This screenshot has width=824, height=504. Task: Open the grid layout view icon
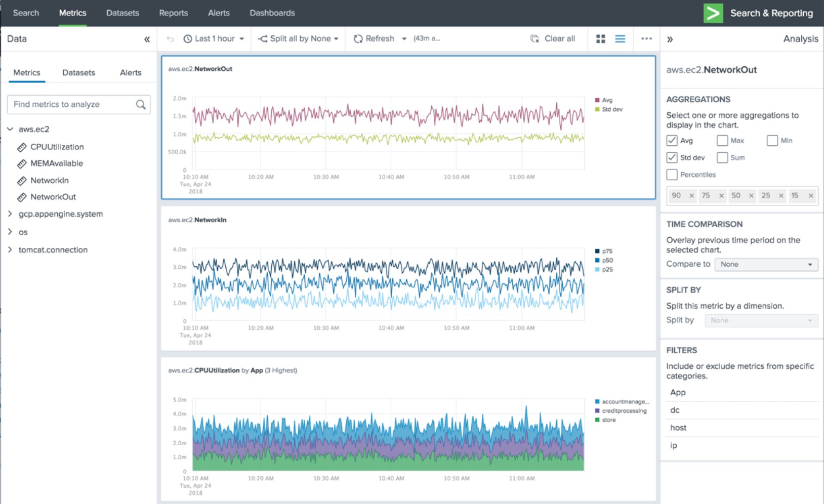(x=600, y=38)
